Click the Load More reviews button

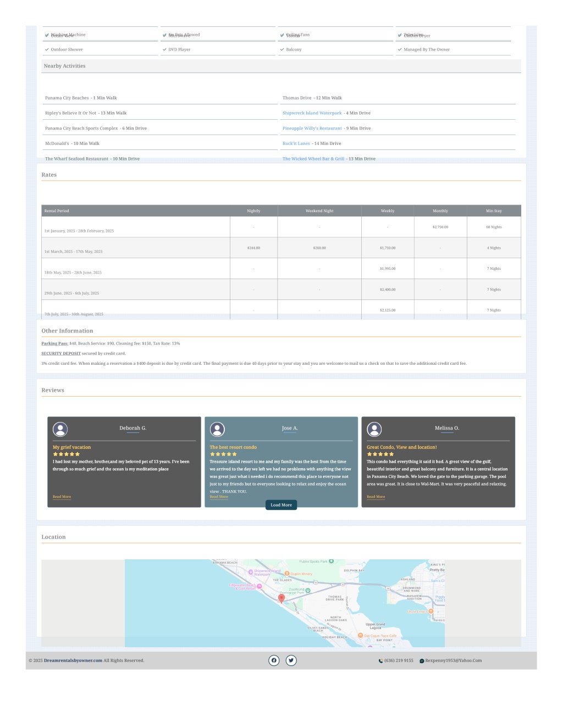(281, 505)
